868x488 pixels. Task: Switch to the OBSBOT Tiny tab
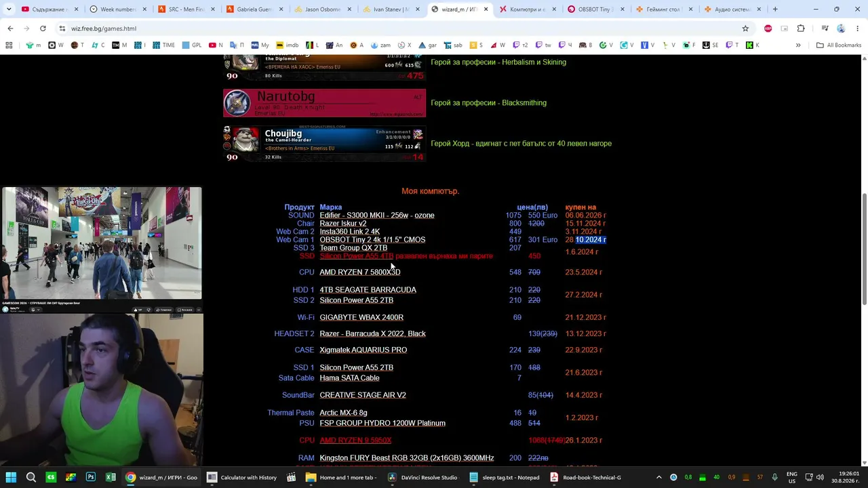[595, 9]
